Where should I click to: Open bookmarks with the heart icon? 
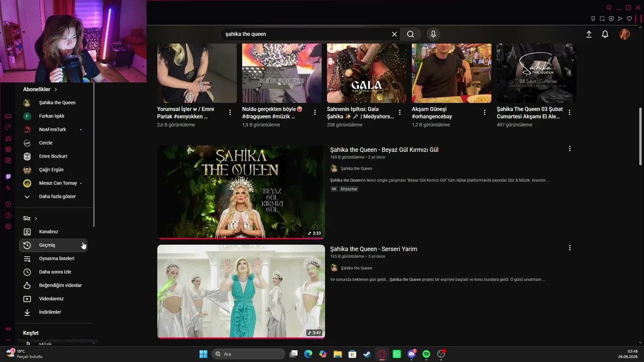coord(629,19)
